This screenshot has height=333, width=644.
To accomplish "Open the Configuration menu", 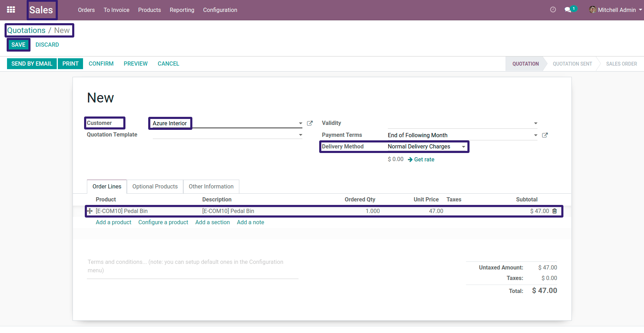I will point(220,10).
